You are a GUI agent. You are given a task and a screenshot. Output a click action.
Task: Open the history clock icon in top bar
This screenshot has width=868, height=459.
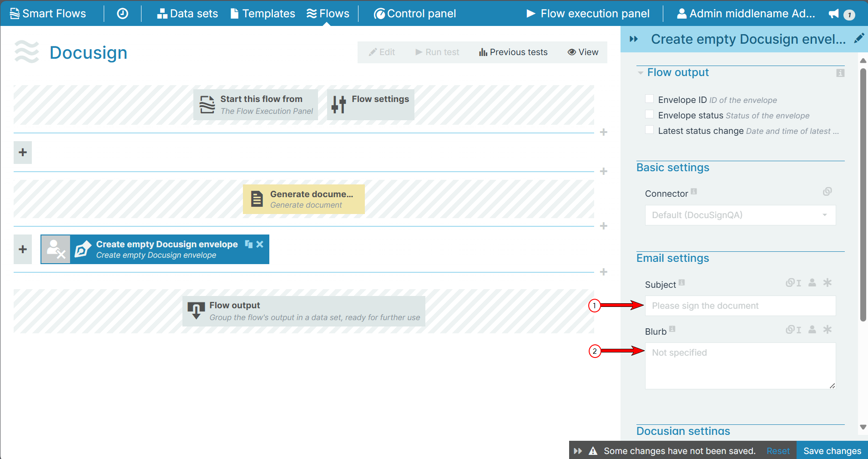point(122,13)
